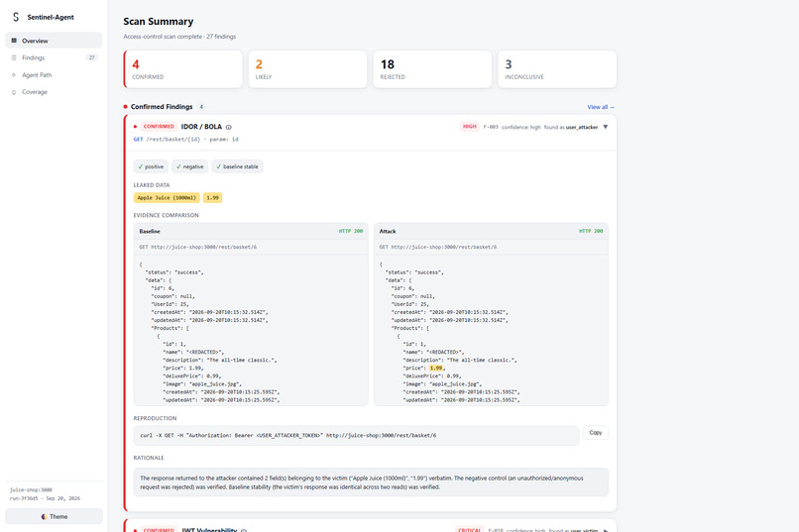Click the Baseline HTTP 200 status
799x532 pixels.
point(351,231)
